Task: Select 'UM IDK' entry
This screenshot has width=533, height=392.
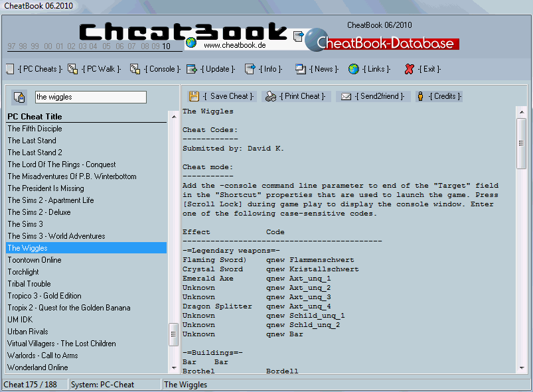Action: click(20, 320)
